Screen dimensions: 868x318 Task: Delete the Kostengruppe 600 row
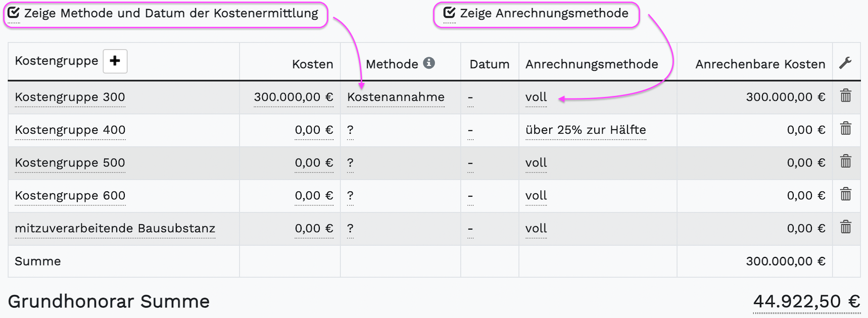[846, 194]
